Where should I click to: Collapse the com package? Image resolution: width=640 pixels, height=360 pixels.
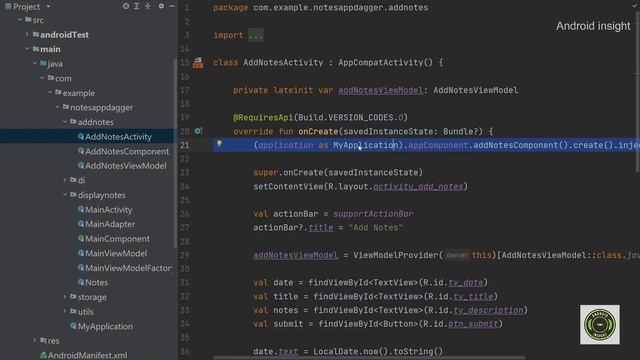click(x=42, y=78)
